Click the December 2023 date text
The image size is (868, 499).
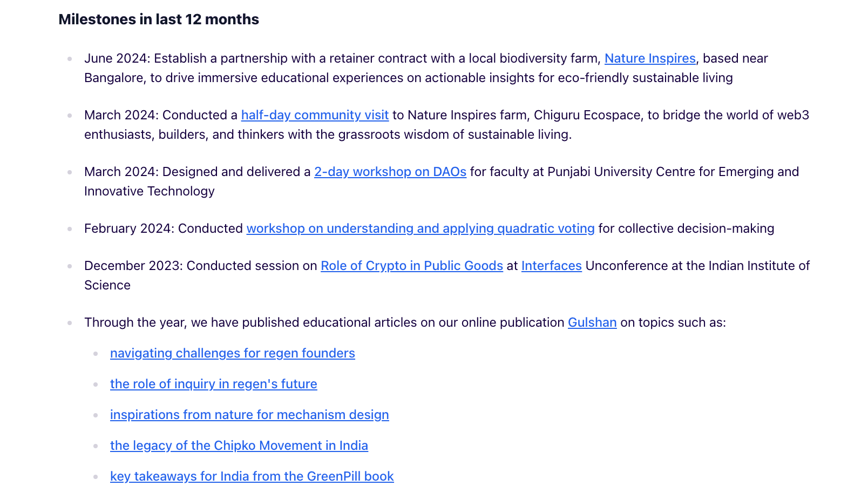pyautogui.click(x=132, y=266)
